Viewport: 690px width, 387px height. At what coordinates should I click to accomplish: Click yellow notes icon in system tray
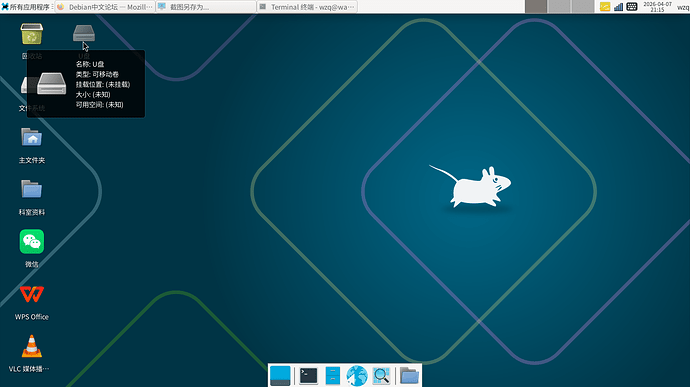pos(605,7)
